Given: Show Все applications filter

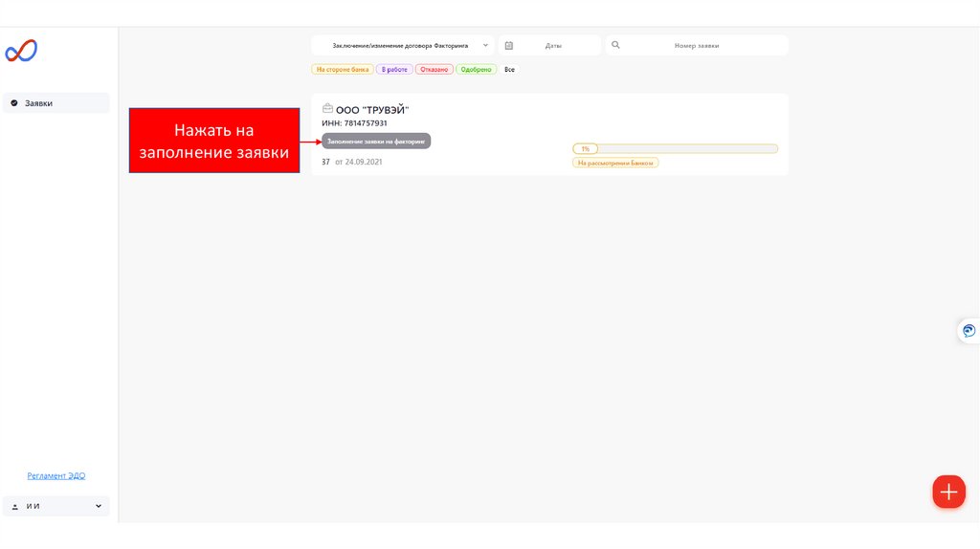Looking at the screenshot, I should (509, 69).
